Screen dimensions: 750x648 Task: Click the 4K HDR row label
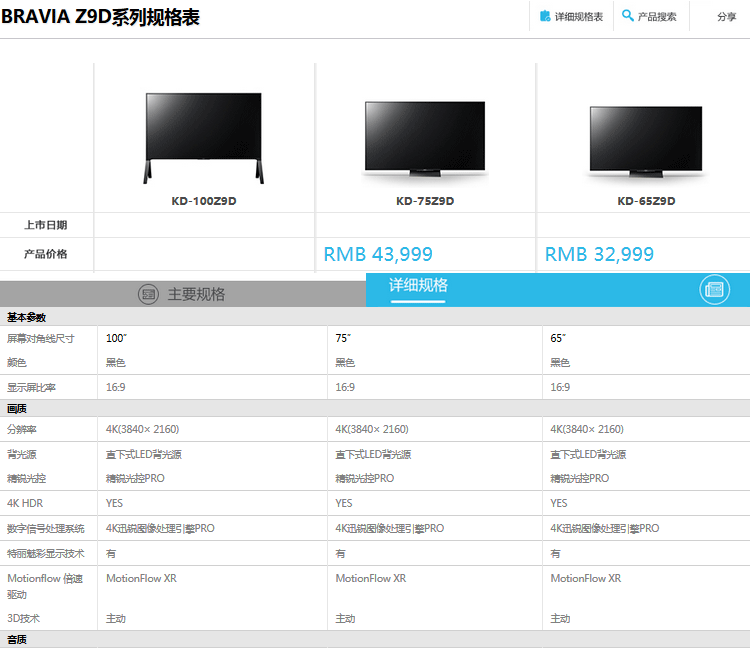point(25,503)
